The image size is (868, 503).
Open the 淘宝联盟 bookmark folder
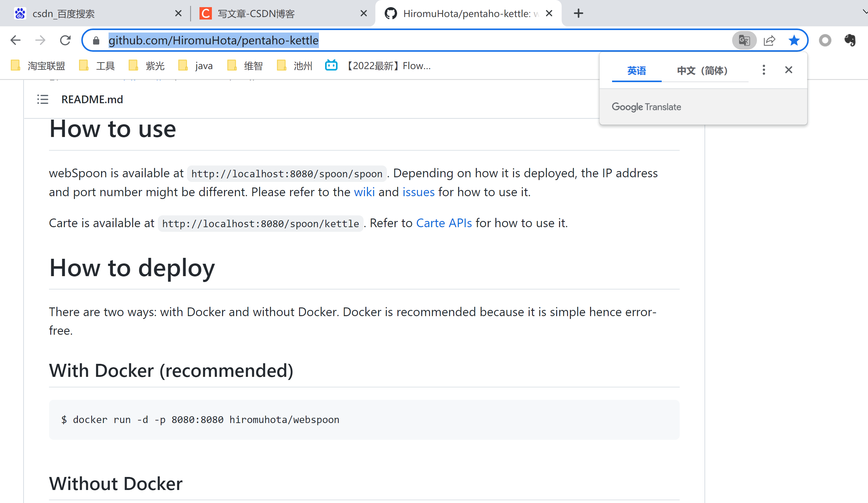pos(38,65)
